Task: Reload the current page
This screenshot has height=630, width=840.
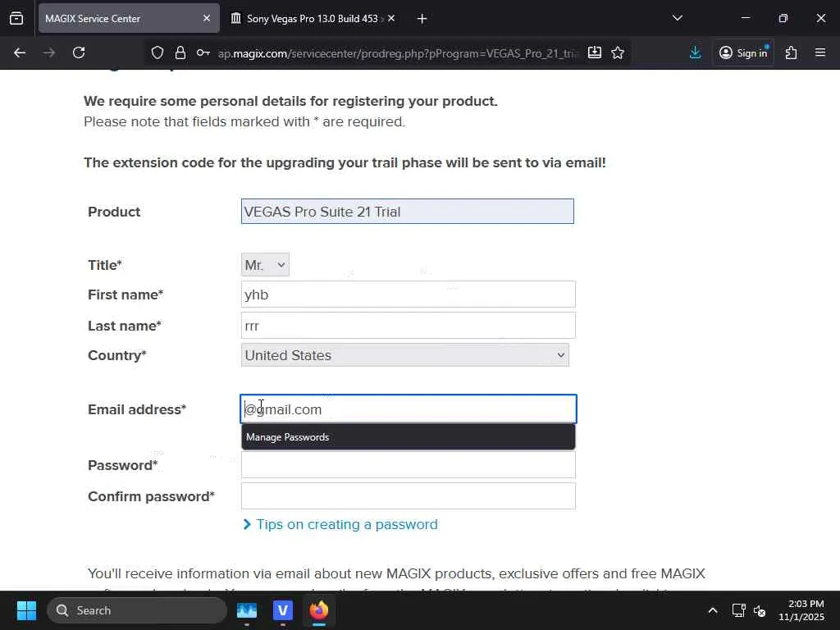Action: point(79,52)
